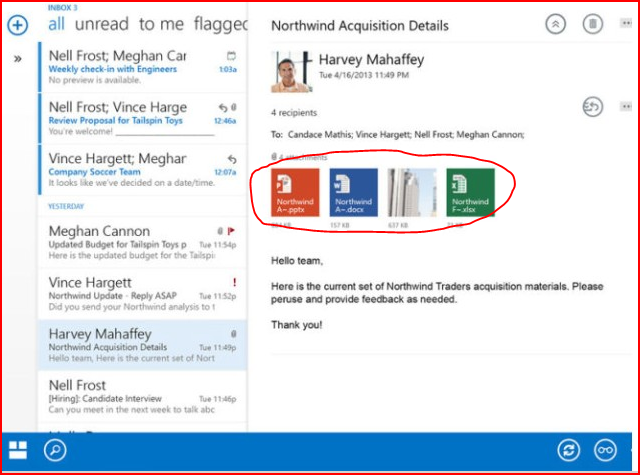Click paperclip icon on Harvey Mahaffey list item

click(x=234, y=334)
